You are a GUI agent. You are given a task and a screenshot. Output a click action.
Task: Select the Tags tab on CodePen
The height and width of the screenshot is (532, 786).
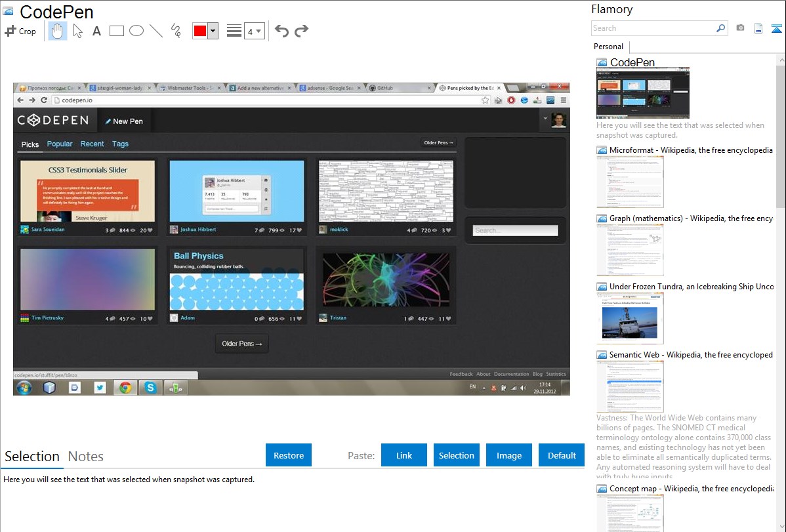[120, 144]
